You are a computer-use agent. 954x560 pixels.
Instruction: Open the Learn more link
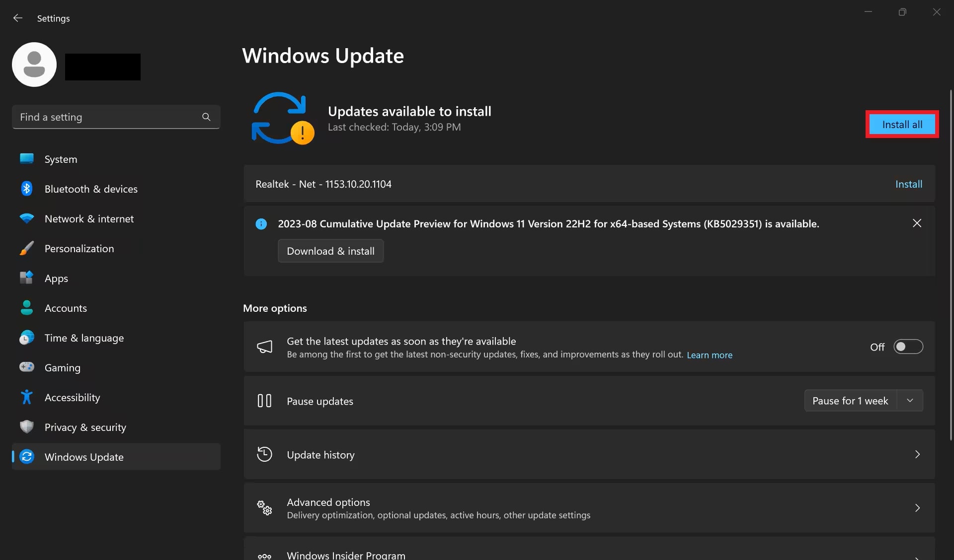(709, 355)
